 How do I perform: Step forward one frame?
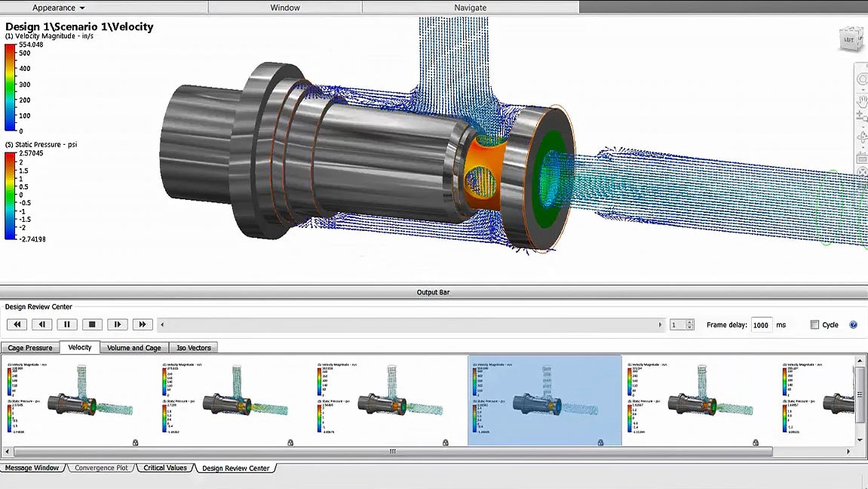coord(118,324)
